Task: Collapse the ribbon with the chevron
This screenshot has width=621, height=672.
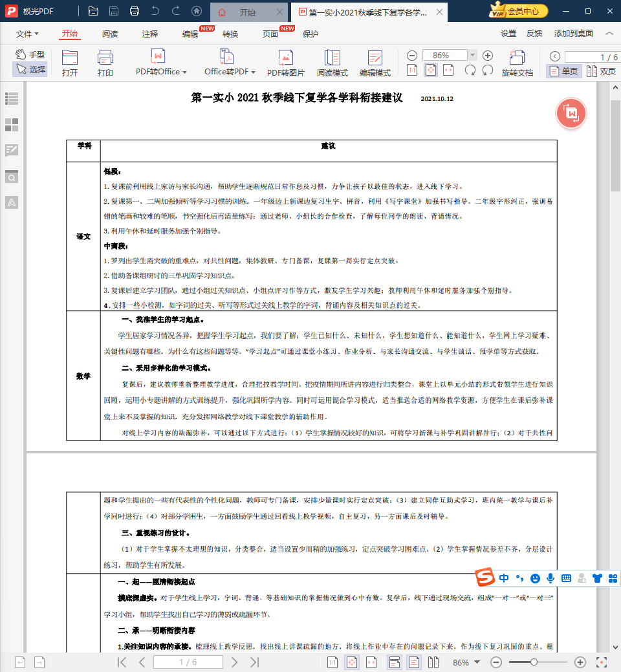Action: [609, 34]
